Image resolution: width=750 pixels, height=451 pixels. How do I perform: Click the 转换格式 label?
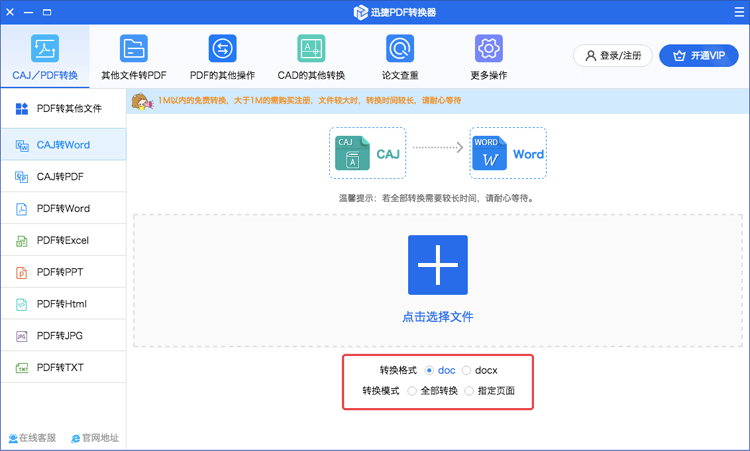coord(398,371)
